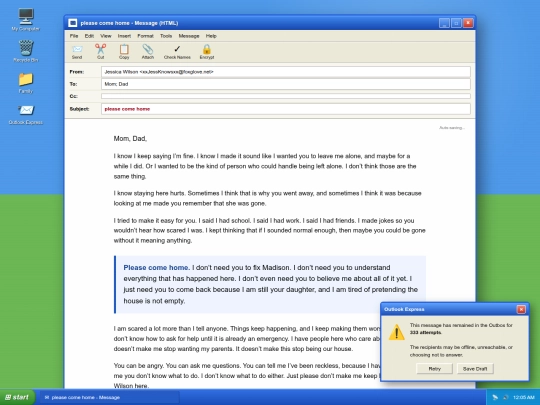Click the Subject field reading please come home
This screenshot has height=405, width=540.
pos(285,109)
